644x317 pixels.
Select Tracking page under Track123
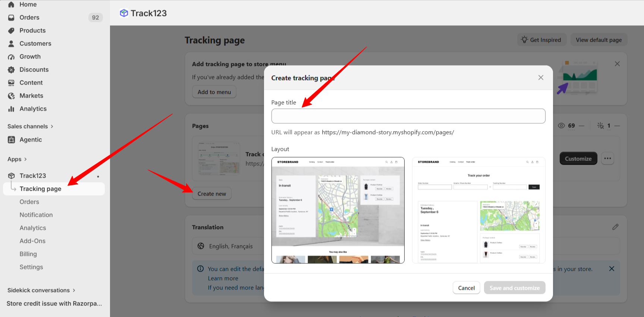(x=54, y=189)
